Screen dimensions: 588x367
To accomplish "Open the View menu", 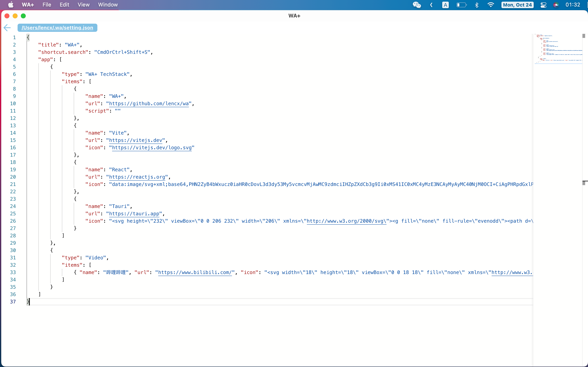I will click(x=83, y=5).
